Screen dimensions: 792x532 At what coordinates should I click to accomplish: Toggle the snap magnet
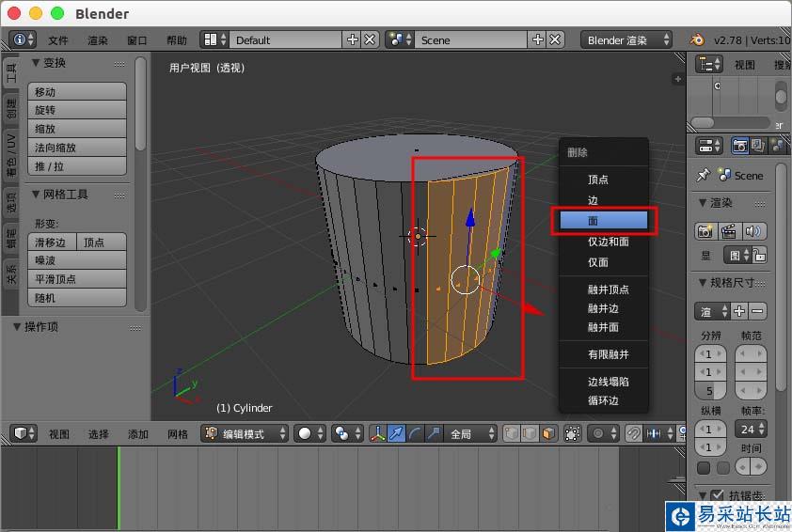(x=633, y=433)
